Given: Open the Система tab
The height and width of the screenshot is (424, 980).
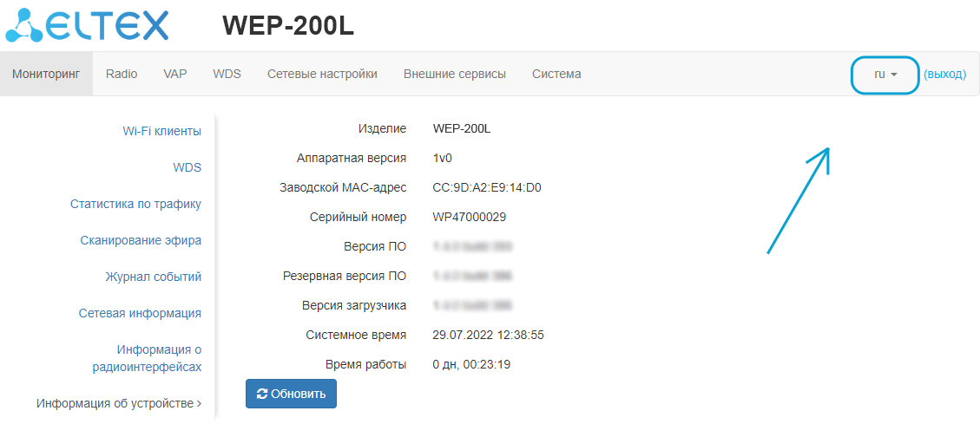Looking at the screenshot, I should coord(556,74).
